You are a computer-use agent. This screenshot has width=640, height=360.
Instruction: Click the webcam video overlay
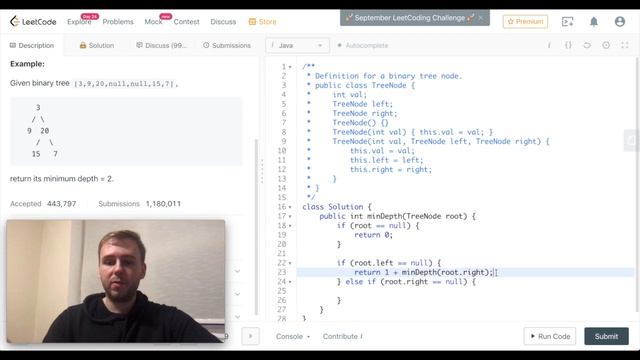(x=116, y=281)
